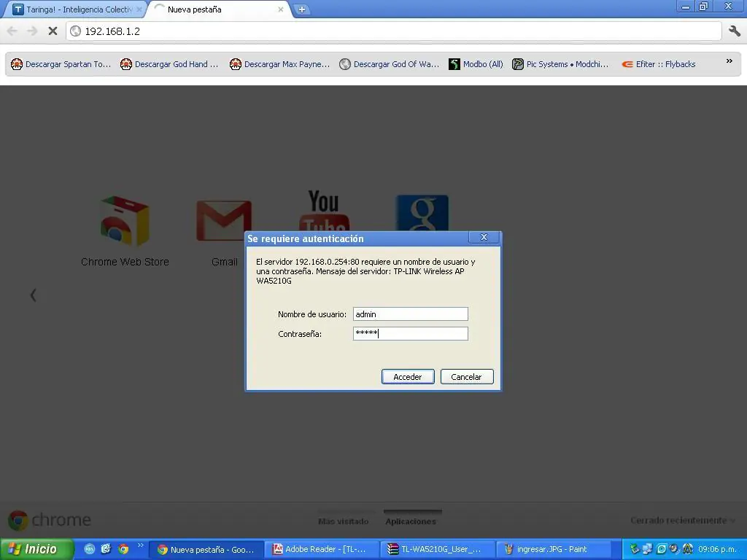Open the Chrome Web Store app
This screenshot has height=560, width=747.
[125, 231]
